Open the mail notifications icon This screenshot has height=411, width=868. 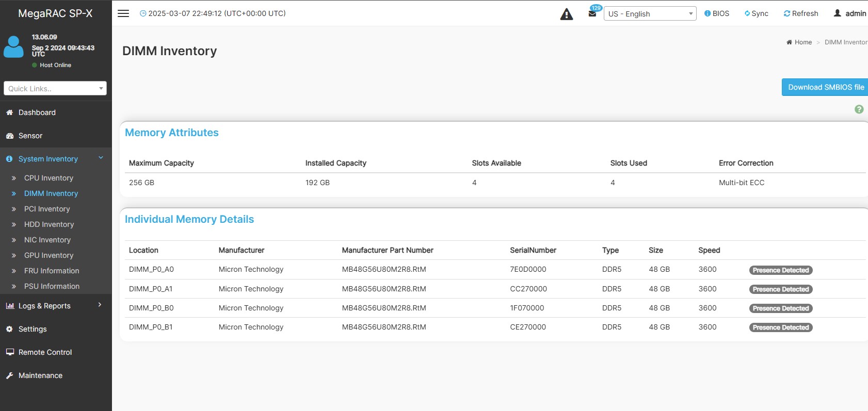tap(592, 13)
